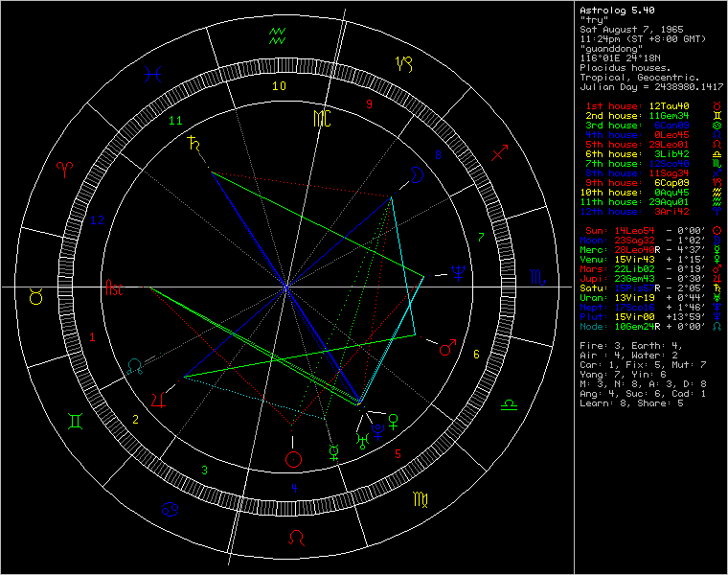
Task: Click house number 3 in the wheel
Action: pyautogui.click(x=204, y=471)
